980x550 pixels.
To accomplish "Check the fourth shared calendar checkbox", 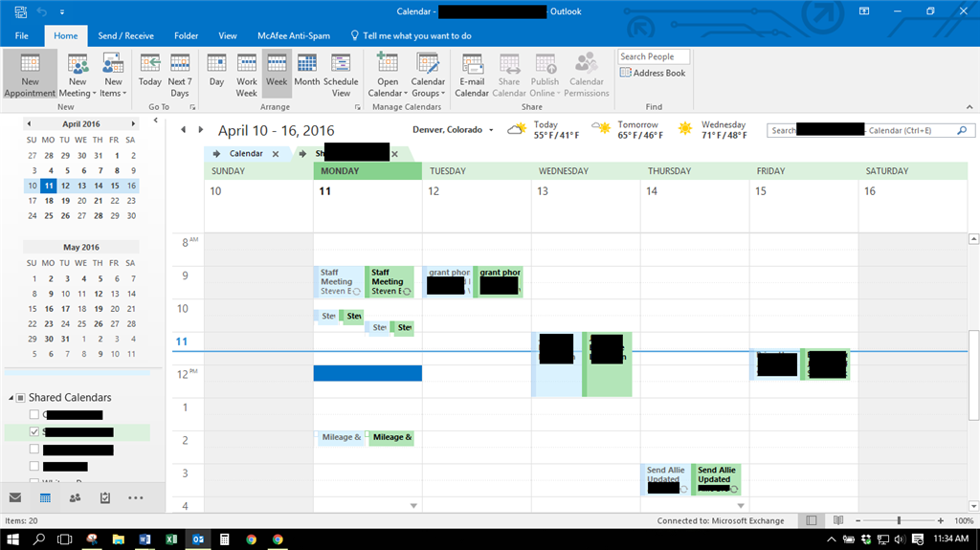I will (x=34, y=466).
